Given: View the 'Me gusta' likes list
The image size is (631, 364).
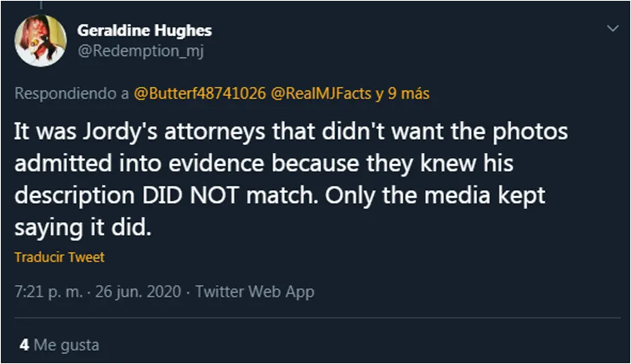Looking at the screenshot, I should (x=66, y=345).
